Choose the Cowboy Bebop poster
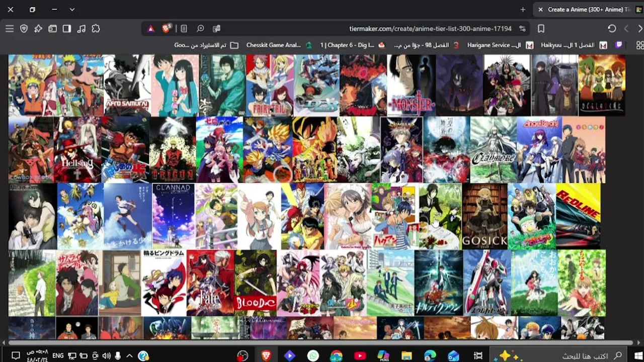 pos(31,150)
